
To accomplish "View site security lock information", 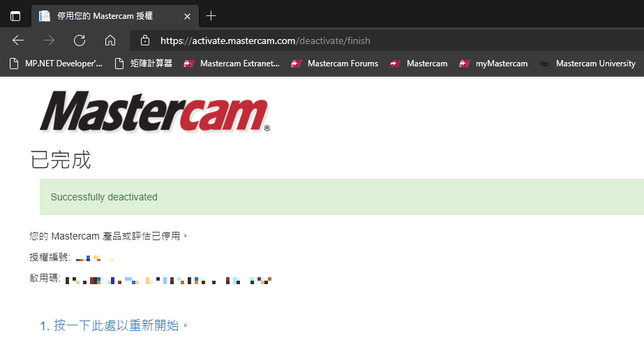I will (x=144, y=40).
